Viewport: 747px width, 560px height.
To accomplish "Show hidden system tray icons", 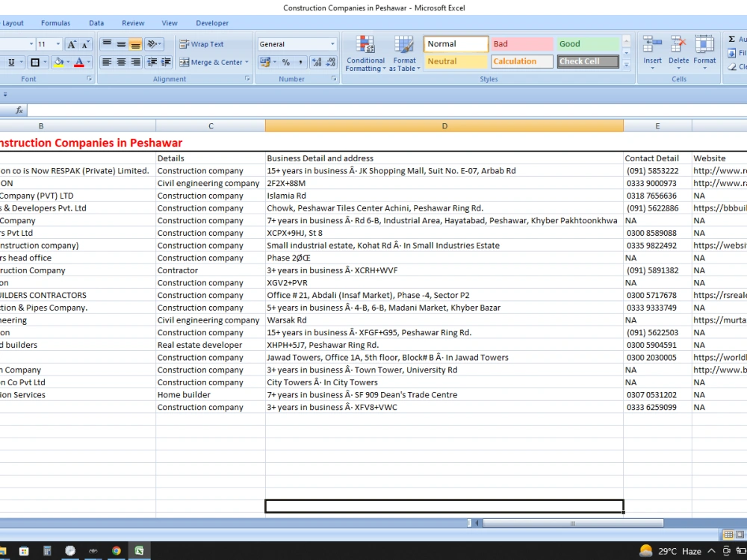I will 712,551.
